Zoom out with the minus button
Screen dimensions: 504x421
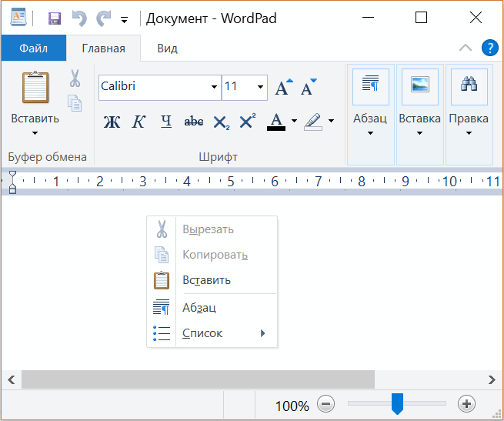coord(326,404)
